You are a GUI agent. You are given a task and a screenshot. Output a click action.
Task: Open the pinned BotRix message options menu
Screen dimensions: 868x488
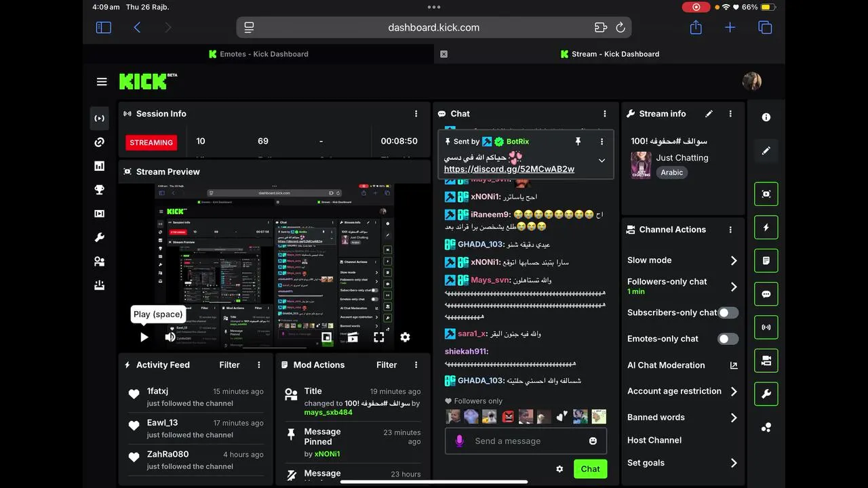tap(601, 142)
